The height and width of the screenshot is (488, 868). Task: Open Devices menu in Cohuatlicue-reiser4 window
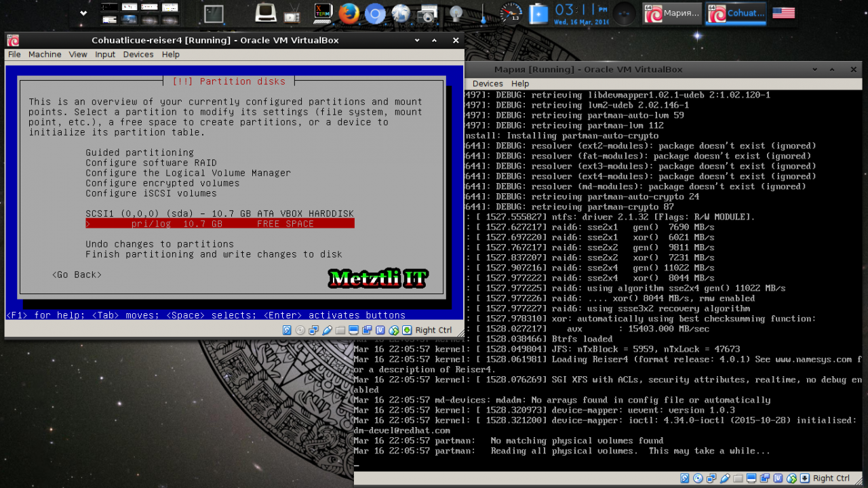[138, 54]
